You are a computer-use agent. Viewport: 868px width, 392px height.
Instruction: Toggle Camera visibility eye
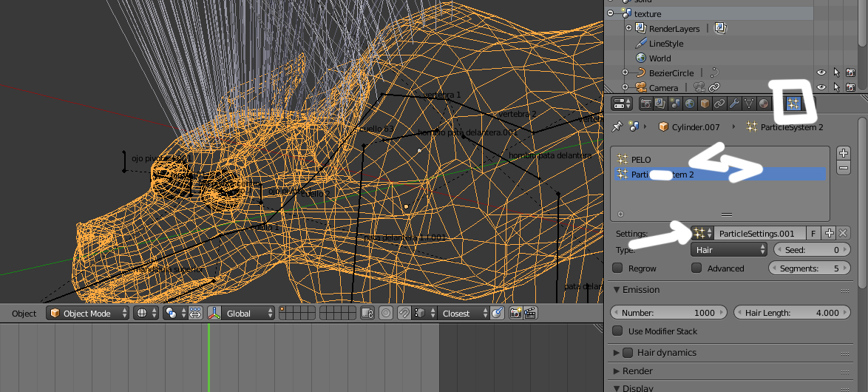pyautogui.click(x=821, y=87)
